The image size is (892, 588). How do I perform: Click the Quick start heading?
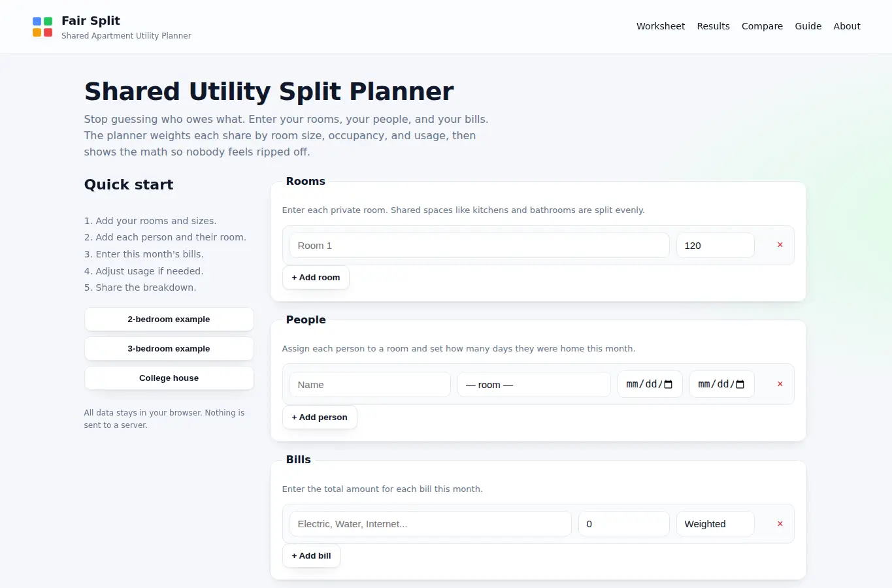[x=129, y=185]
